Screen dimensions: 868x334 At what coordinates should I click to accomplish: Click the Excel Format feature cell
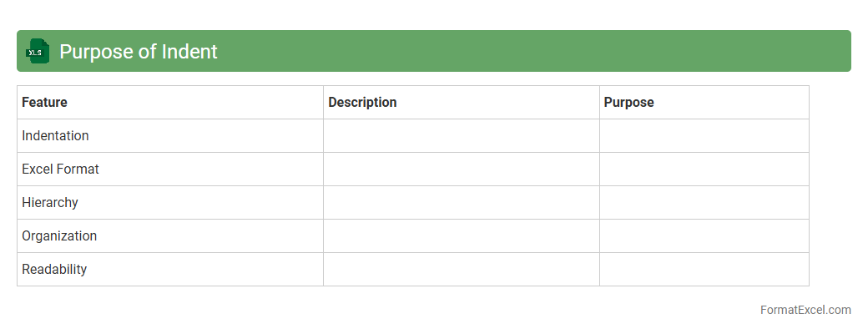click(60, 169)
